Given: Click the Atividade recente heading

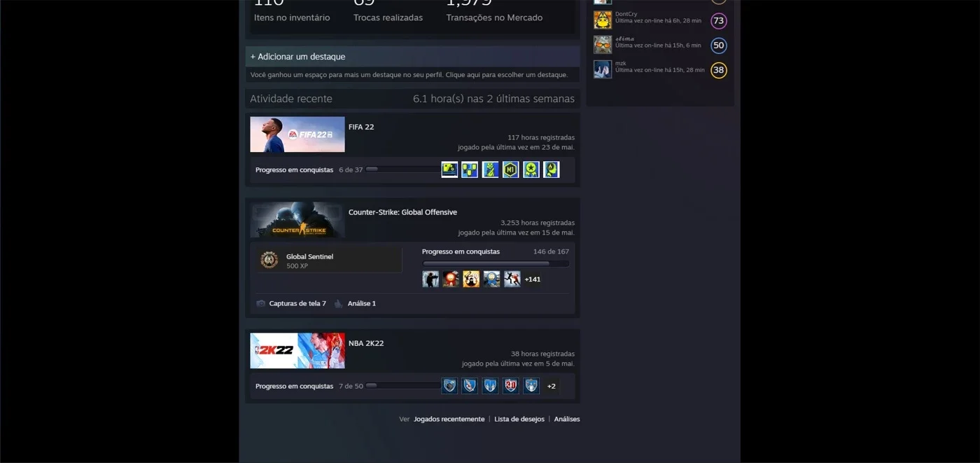Looking at the screenshot, I should tap(291, 99).
